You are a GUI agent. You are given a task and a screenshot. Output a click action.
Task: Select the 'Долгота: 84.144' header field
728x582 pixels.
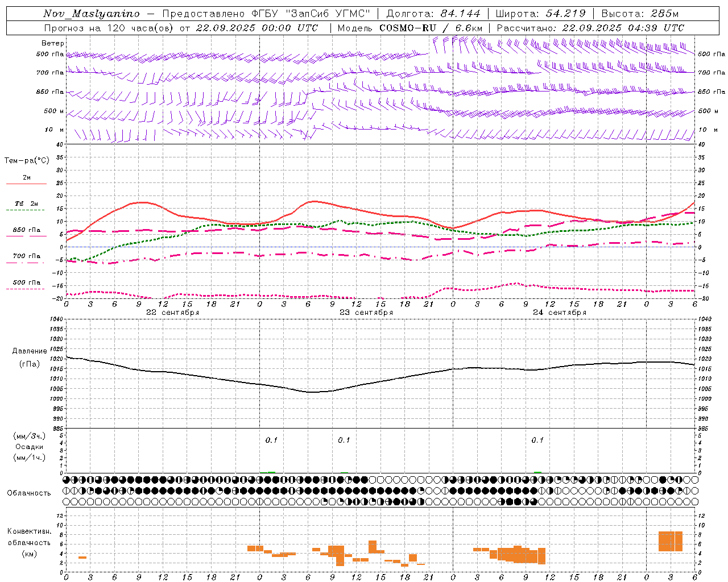tap(433, 14)
